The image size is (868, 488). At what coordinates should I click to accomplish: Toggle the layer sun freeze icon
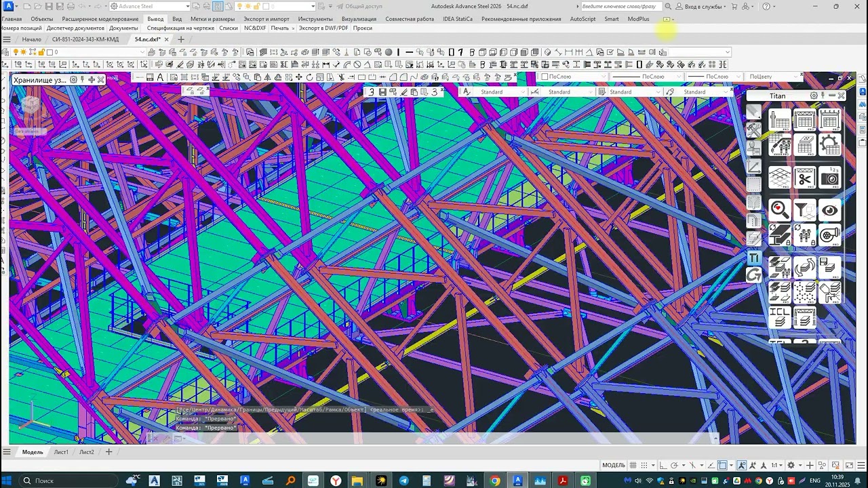click(x=23, y=52)
